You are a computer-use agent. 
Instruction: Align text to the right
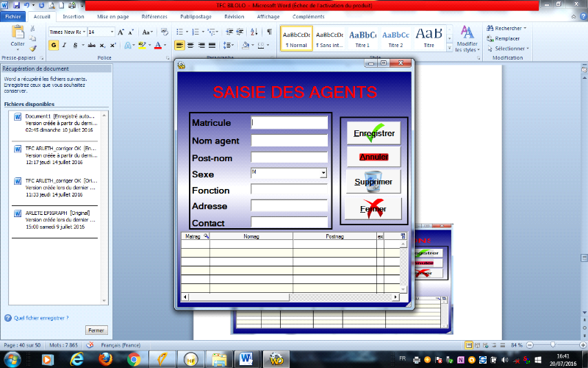pyautogui.click(x=201, y=45)
